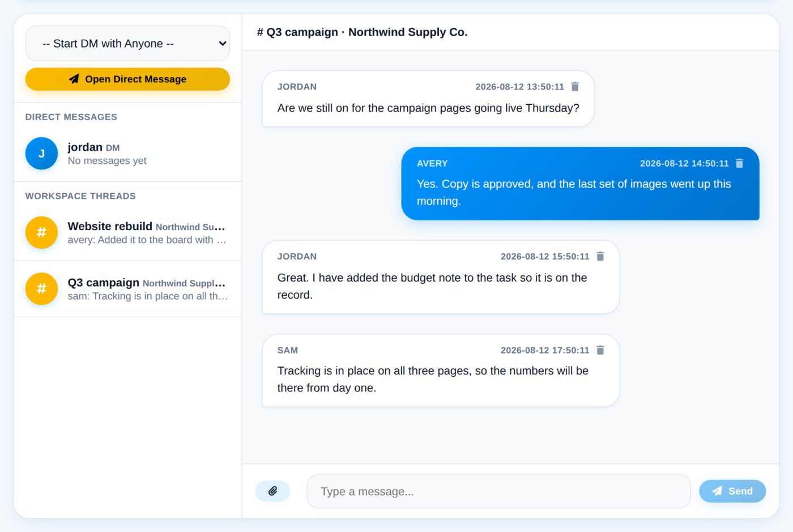Screen dimensions: 793x532
Task: Expand the Start DM with Anyone dropdown
Action: pos(127,43)
